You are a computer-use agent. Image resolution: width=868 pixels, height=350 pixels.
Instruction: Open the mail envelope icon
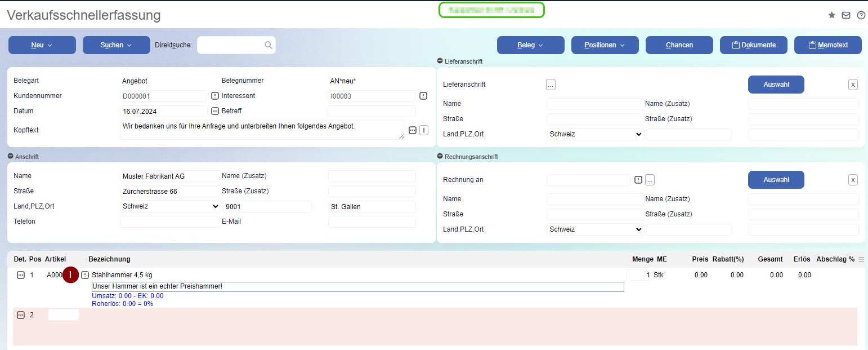(x=846, y=15)
